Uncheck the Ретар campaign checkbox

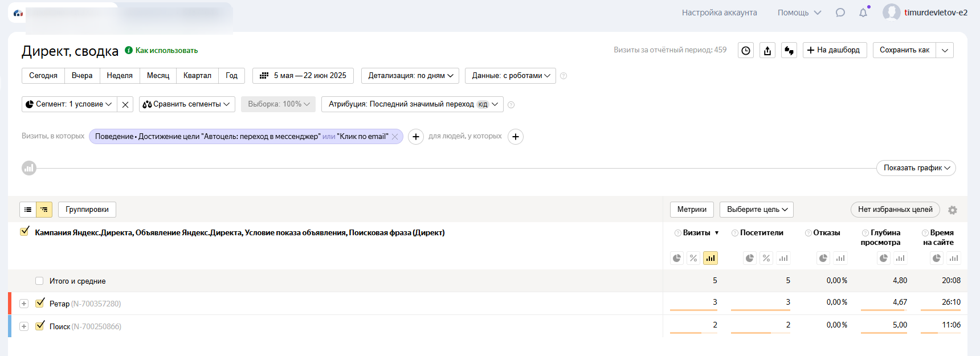point(40,303)
